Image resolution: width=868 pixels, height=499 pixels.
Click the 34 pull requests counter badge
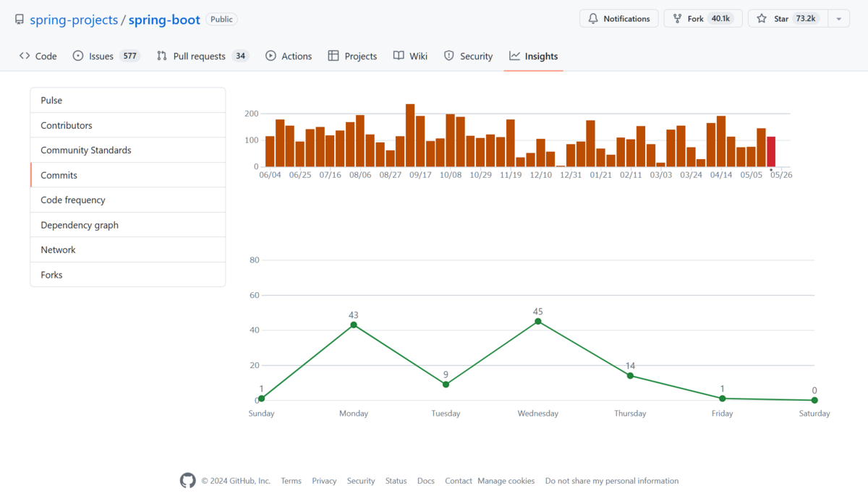point(240,56)
